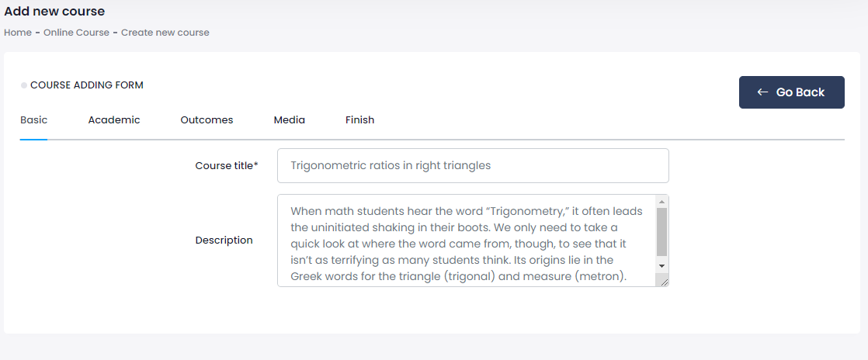
Task: Click the dot icon before COURSE ADDING FORM
Action: [24, 85]
